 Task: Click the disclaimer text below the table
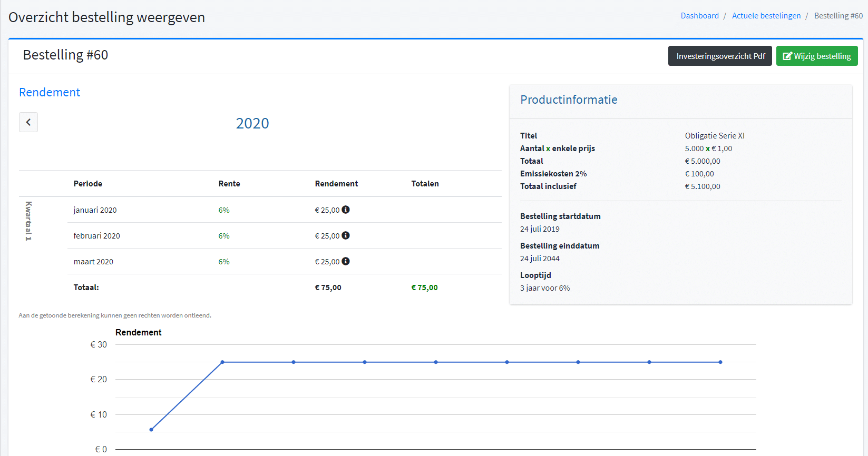(115, 315)
